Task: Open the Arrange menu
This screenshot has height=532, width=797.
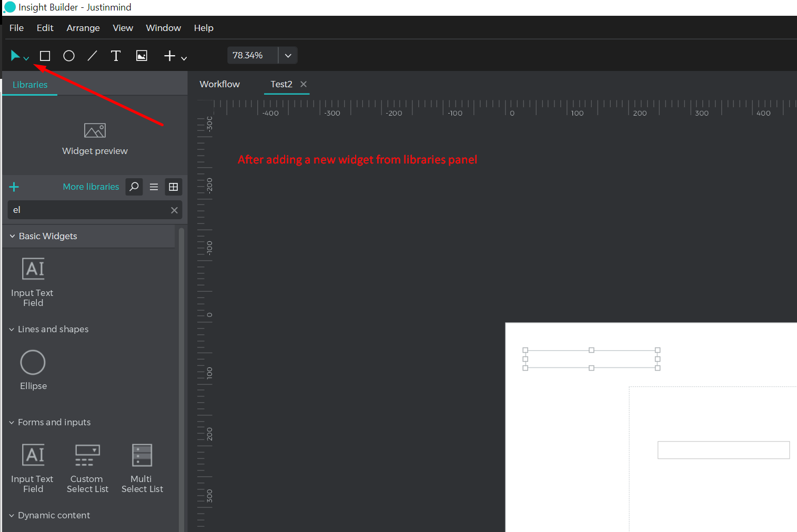Action: 83,28
